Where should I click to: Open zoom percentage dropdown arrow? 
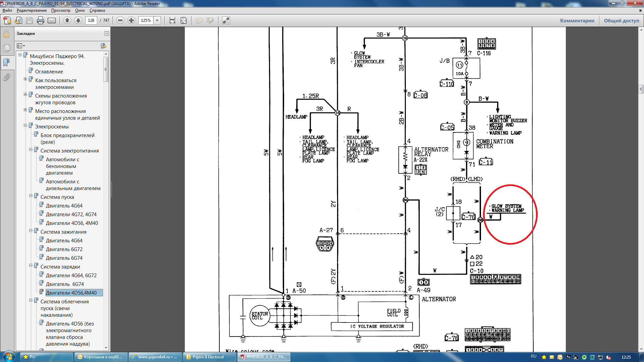[157, 20]
